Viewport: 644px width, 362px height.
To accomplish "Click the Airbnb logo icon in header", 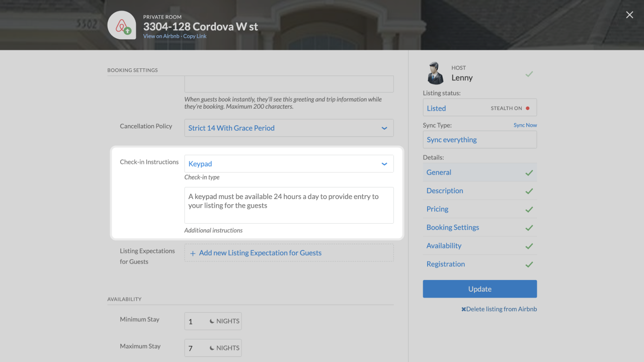I will 121,25.
